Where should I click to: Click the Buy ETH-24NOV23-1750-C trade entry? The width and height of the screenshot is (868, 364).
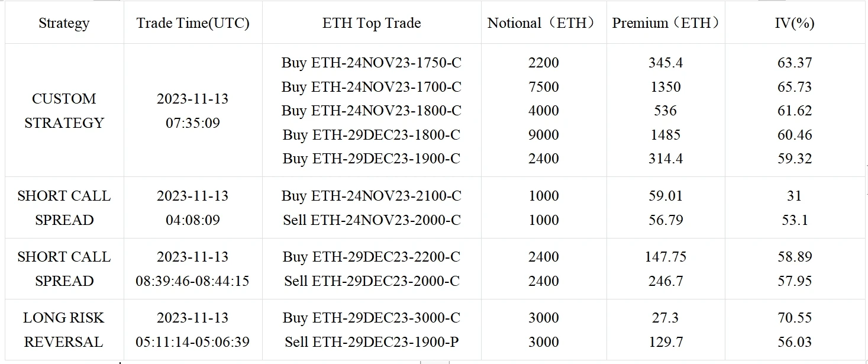pos(372,63)
